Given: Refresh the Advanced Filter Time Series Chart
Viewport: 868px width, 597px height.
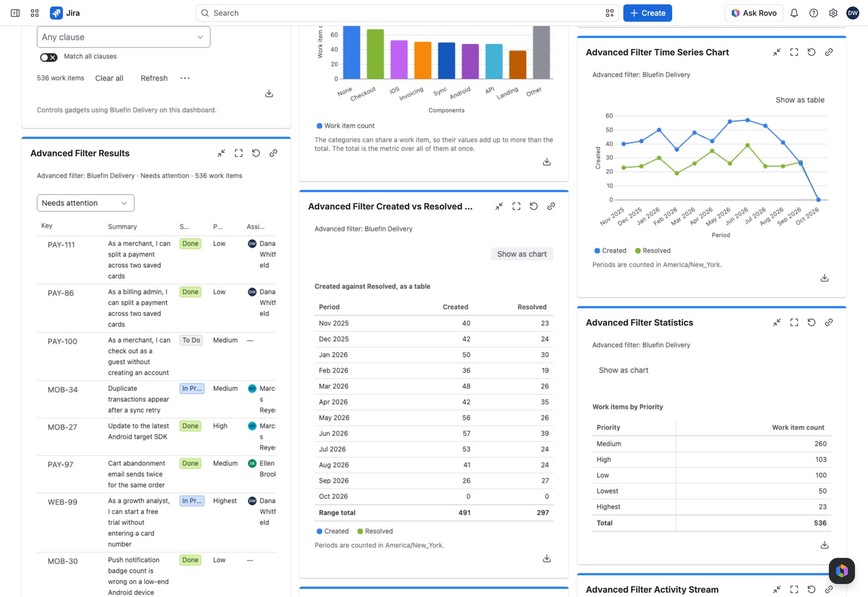Looking at the screenshot, I should (x=812, y=52).
